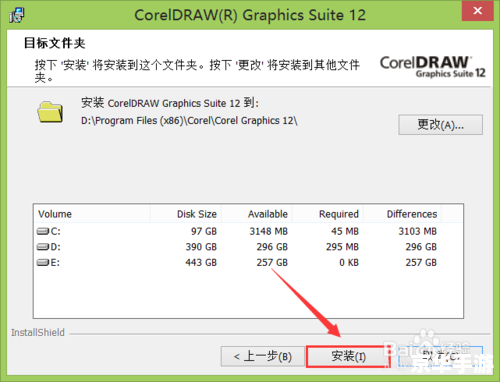Click the yellow destination folder icon
This screenshot has width=500, height=382.
pyautogui.click(x=50, y=112)
